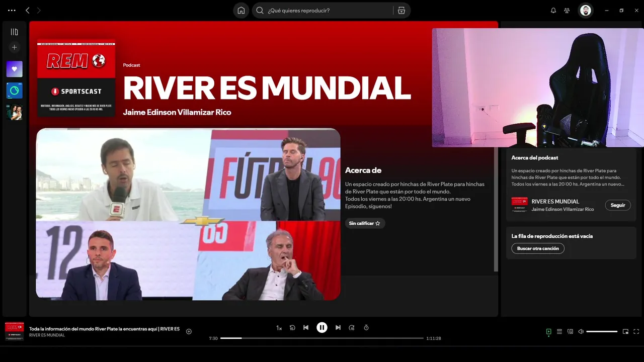
Task: Click the 'Sin calificar' rating button
Action: tap(365, 223)
